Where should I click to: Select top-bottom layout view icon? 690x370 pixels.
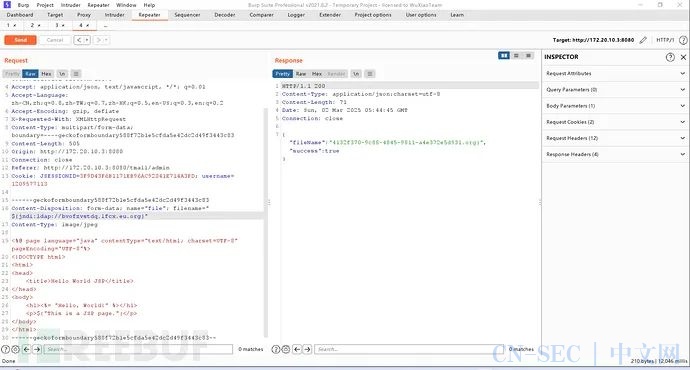click(516, 55)
